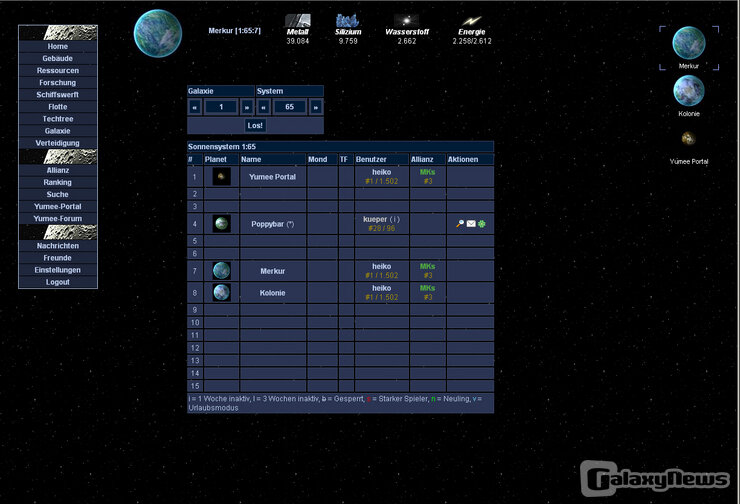Open the Poppybar planet image in row 4
Image resolution: width=740 pixels, height=504 pixels.
click(x=221, y=224)
